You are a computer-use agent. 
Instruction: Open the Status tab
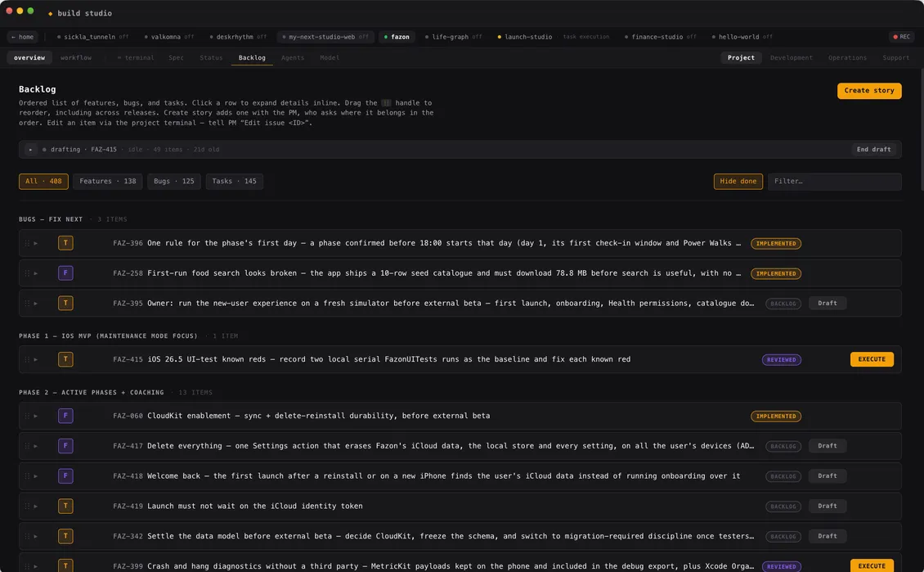click(x=211, y=58)
